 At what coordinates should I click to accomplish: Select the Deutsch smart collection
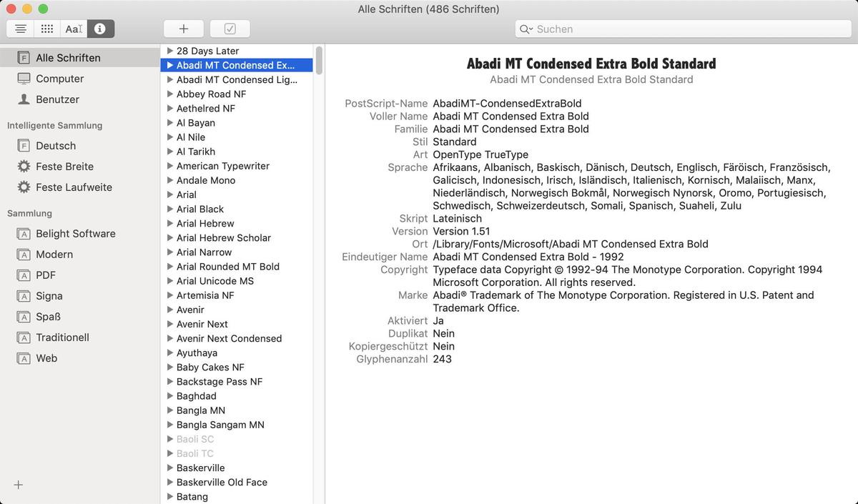[x=79, y=146]
